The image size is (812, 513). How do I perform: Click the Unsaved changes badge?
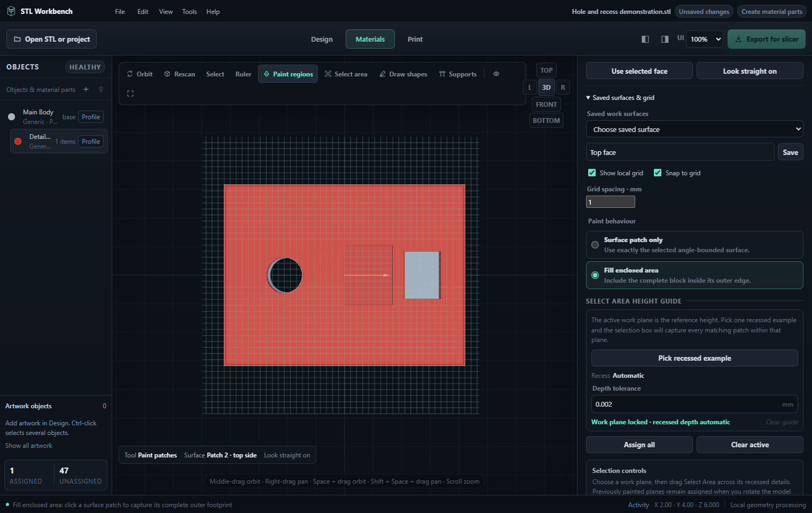click(704, 11)
